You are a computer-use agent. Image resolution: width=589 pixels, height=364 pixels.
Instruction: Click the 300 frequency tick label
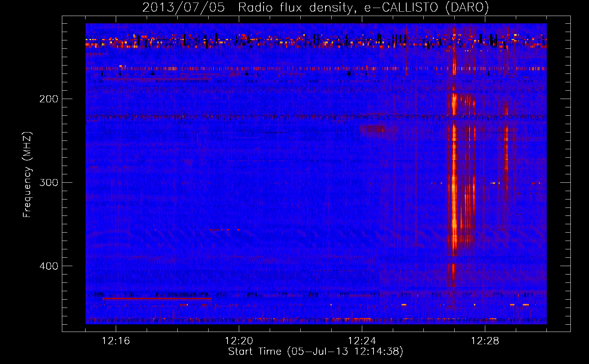[x=49, y=182]
